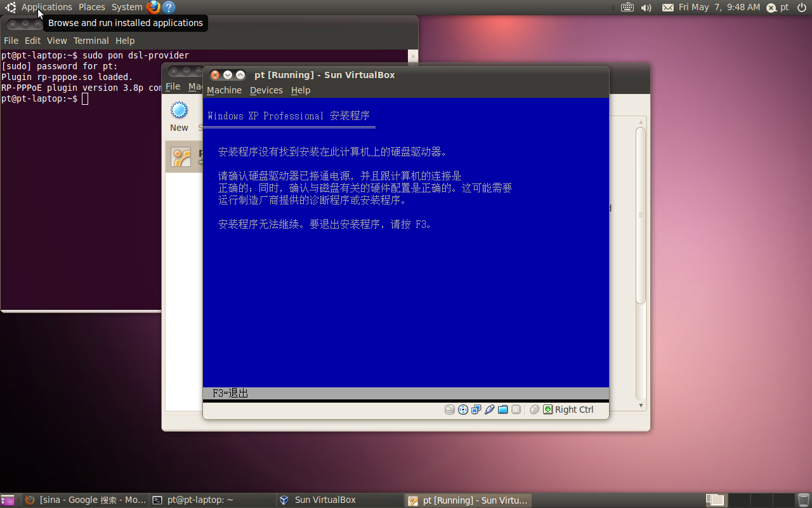
Task: Open the mail envelope messaging indicator
Action: tap(667, 7)
